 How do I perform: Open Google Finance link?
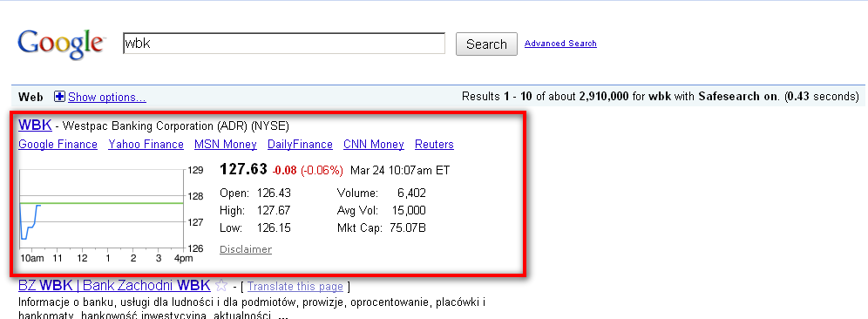click(58, 145)
